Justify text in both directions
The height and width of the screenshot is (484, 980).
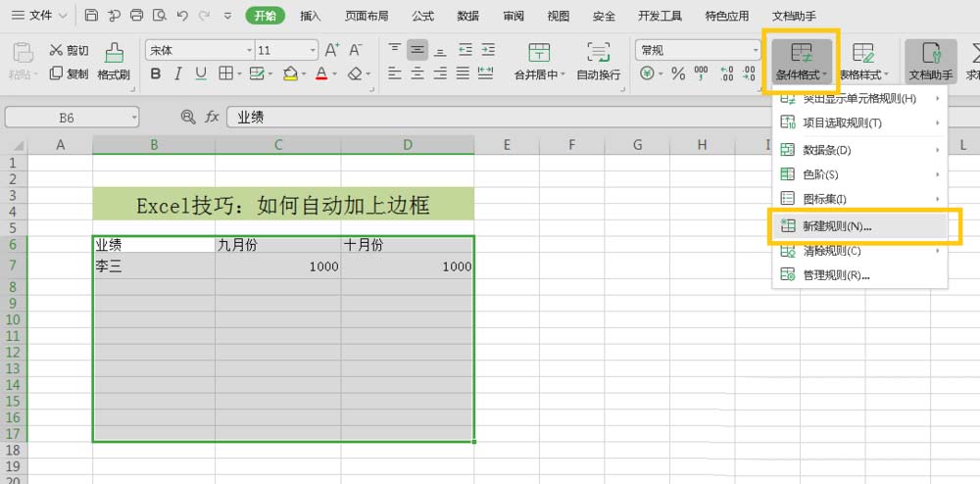pyautogui.click(x=463, y=73)
